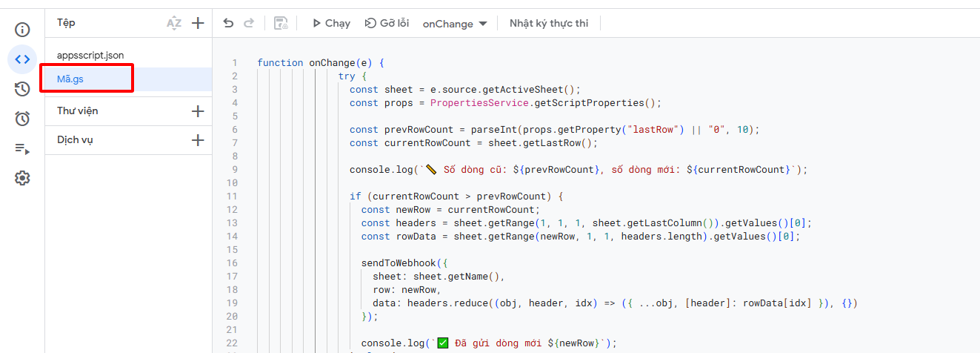Add a service next to Dịch vụ

pos(198,140)
